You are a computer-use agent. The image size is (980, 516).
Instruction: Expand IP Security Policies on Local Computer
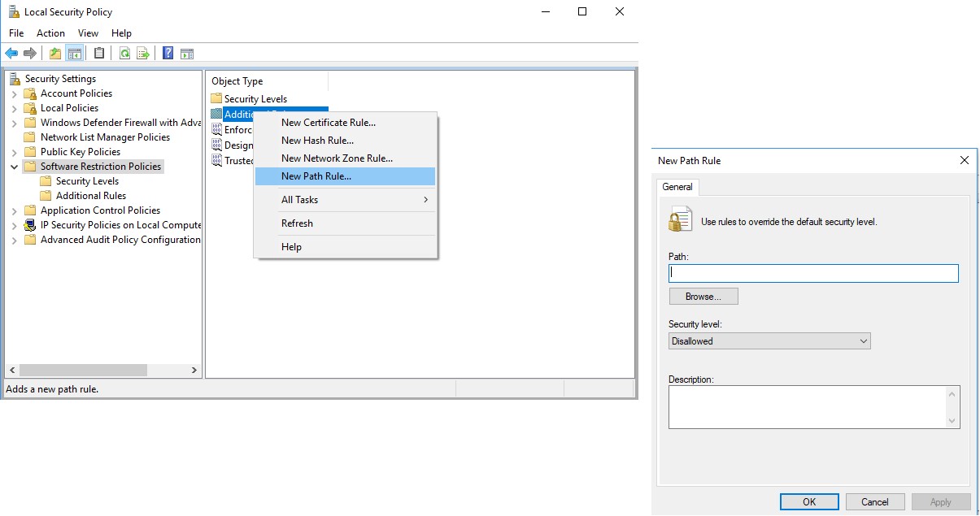(14, 225)
